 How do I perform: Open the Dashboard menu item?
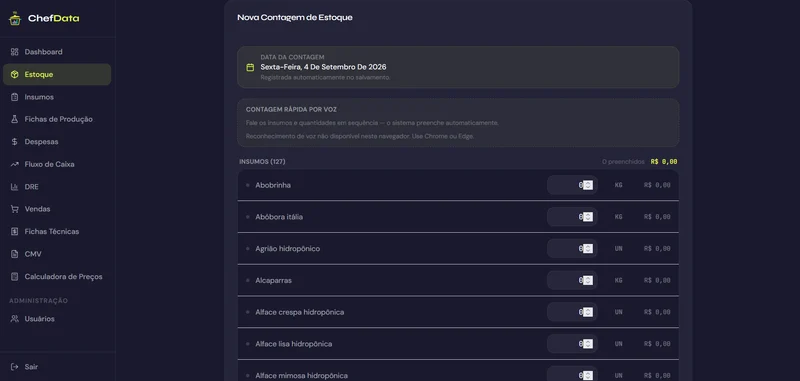click(57, 52)
